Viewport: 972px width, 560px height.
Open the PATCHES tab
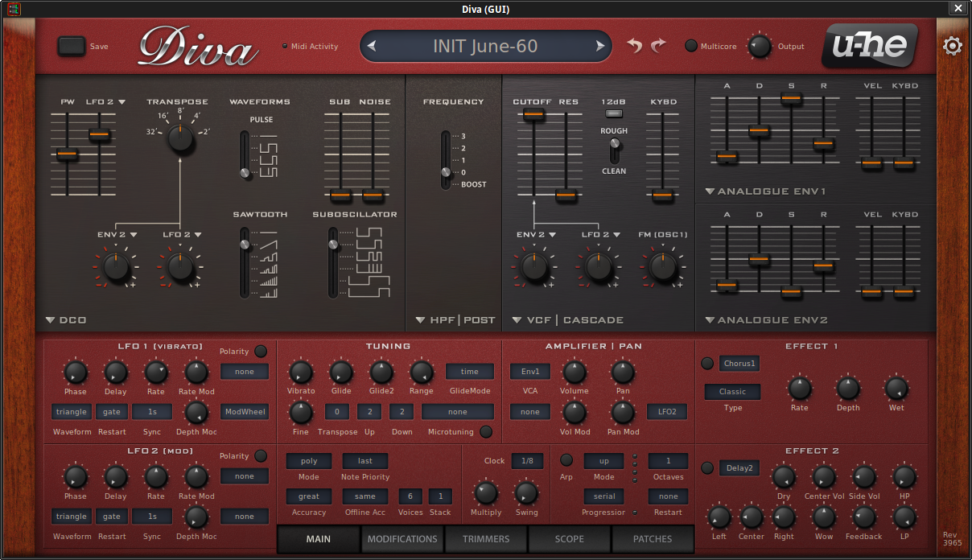pyautogui.click(x=653, y=539)
